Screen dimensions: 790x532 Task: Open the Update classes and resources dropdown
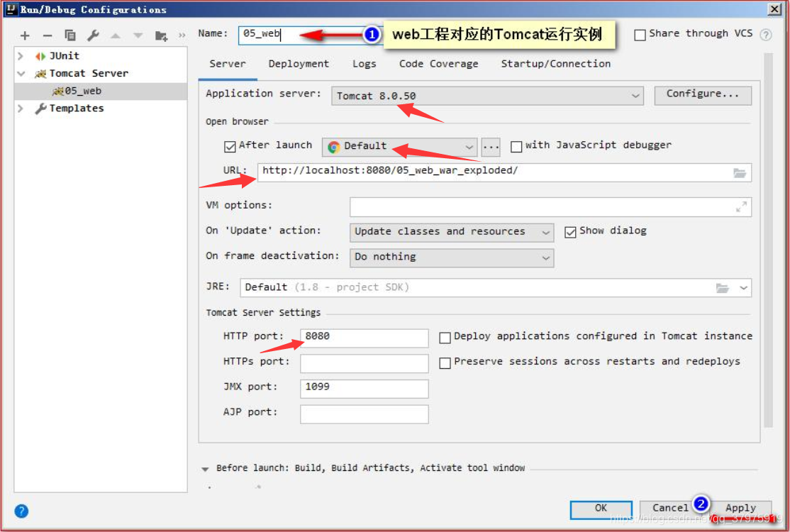pos(452,232)
